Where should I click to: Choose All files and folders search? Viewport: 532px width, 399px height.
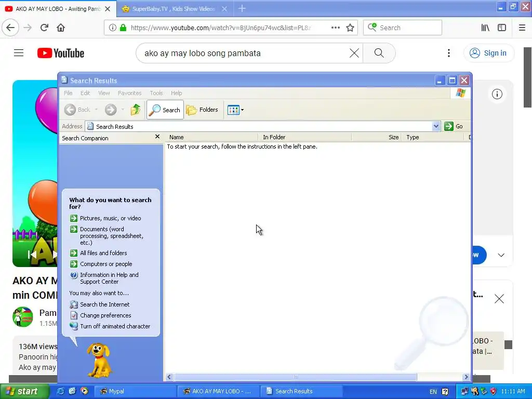98,253
